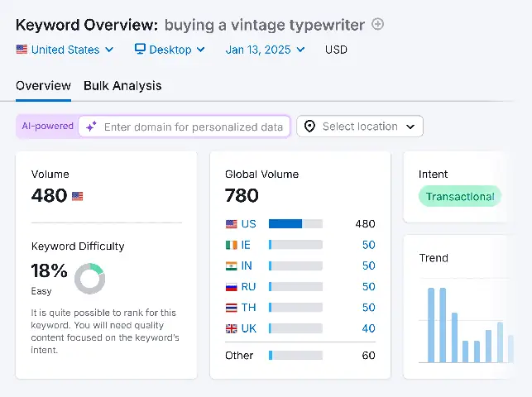Click the IN country link
This screenshot has width=532, height=397.
[247, 265]
